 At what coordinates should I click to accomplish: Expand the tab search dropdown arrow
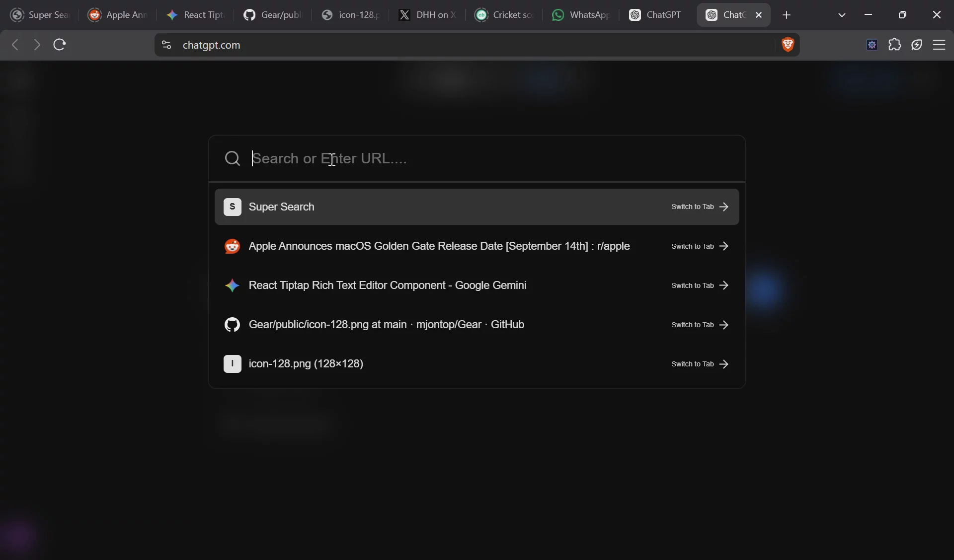(842, 15)
